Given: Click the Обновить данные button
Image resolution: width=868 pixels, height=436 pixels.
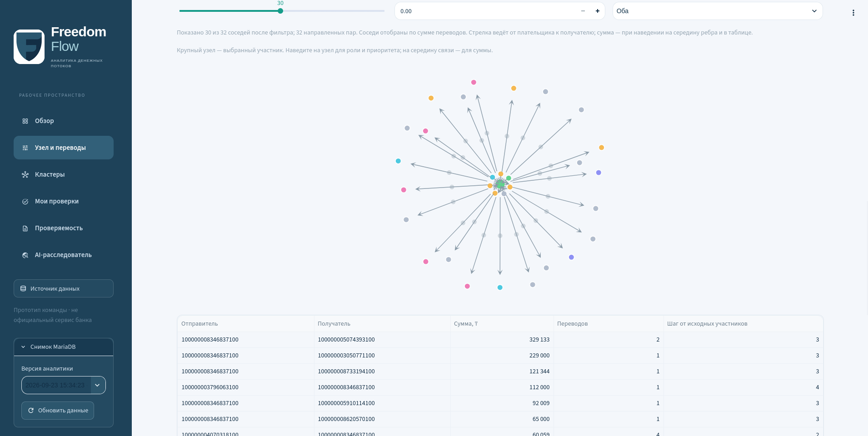Looking at the screenshot, I should (58, 411).
